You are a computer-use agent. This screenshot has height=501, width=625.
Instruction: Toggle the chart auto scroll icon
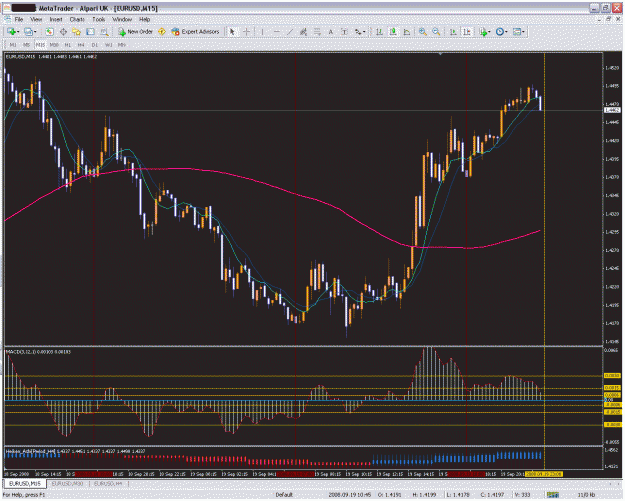tap(453, 32)
